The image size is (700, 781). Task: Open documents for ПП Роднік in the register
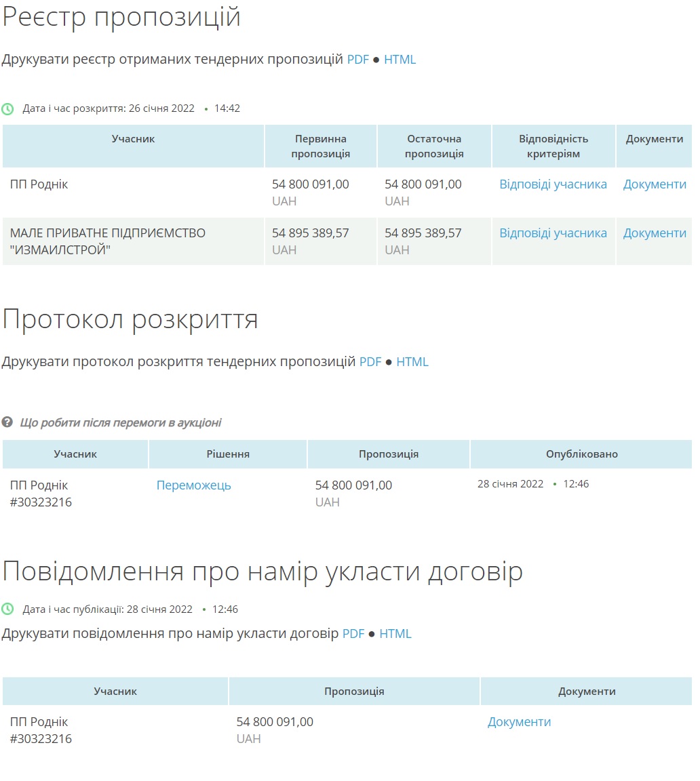pyautogui.click(x=655, y=184)
